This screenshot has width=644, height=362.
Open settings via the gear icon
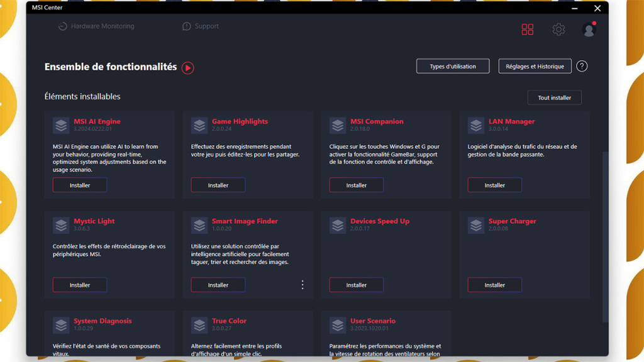(558, 30)
